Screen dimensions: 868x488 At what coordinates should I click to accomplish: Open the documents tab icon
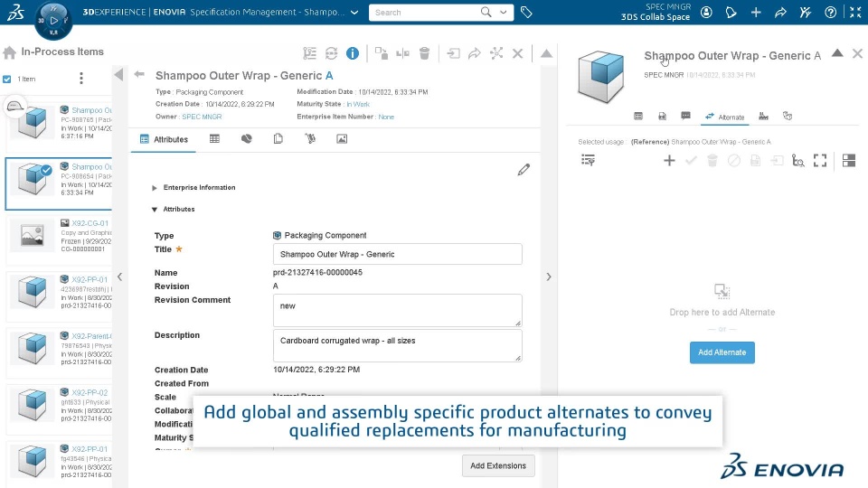click(x=278, y=139)
